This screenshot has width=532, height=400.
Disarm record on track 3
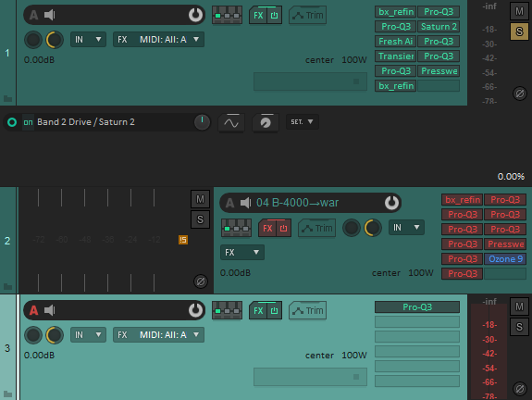coord(33,310)
